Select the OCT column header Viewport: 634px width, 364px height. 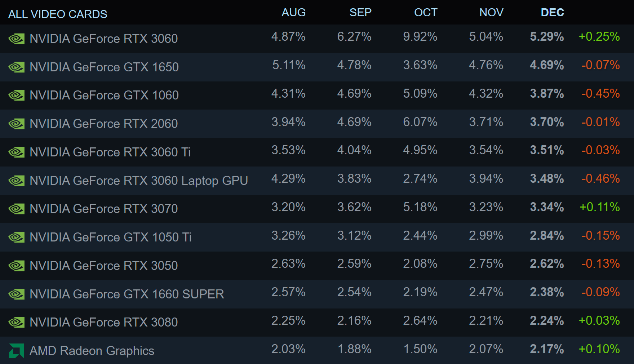coord(426,13)
